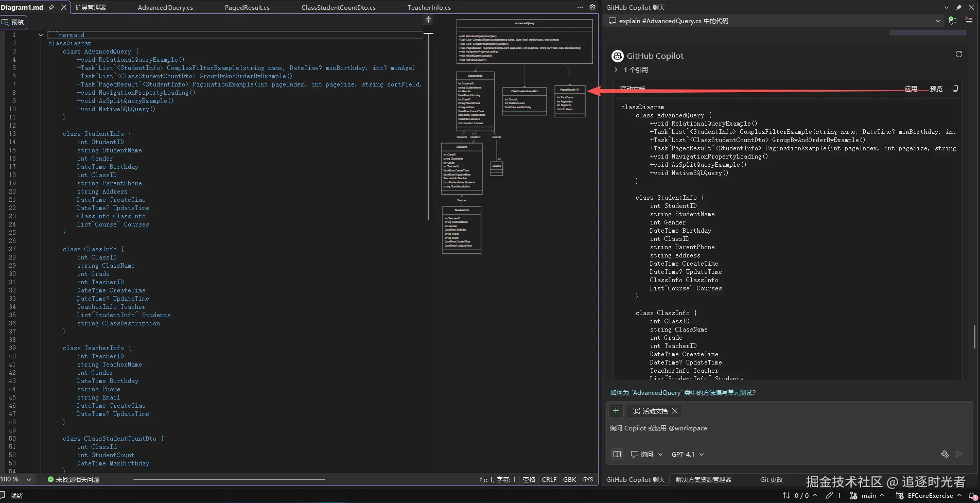Switch to GitHub Copilot 聊天 bottom tab

point(636,479)
